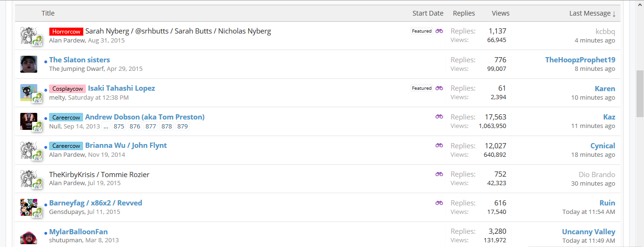Click 'Today at 11:54 AM' timestamp

pos(589,212)
